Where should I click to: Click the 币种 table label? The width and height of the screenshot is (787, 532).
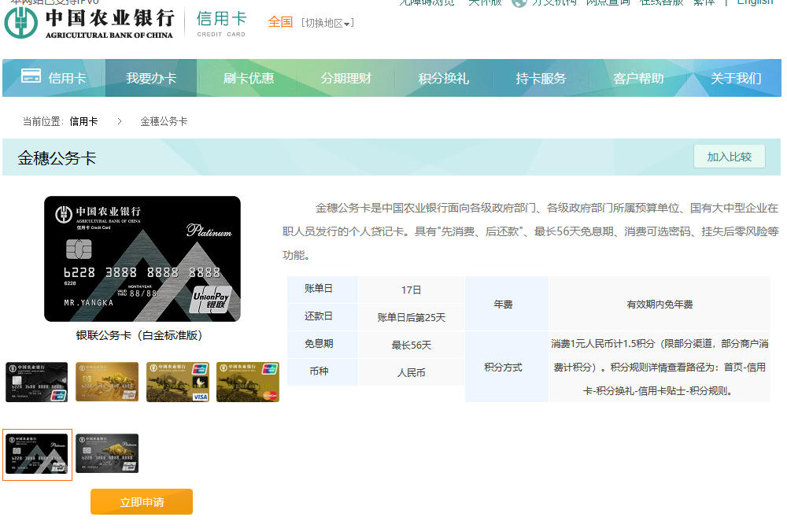click(x=319, y=371)
